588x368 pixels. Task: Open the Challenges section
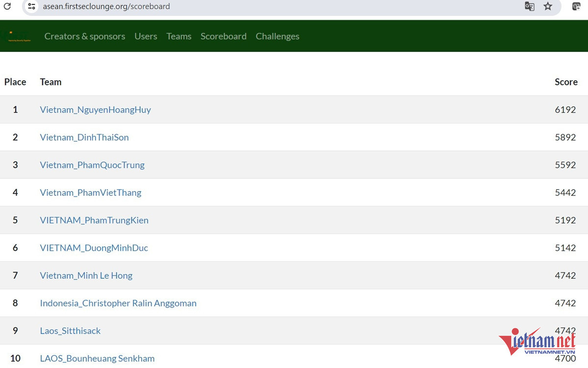coord(277,36)
